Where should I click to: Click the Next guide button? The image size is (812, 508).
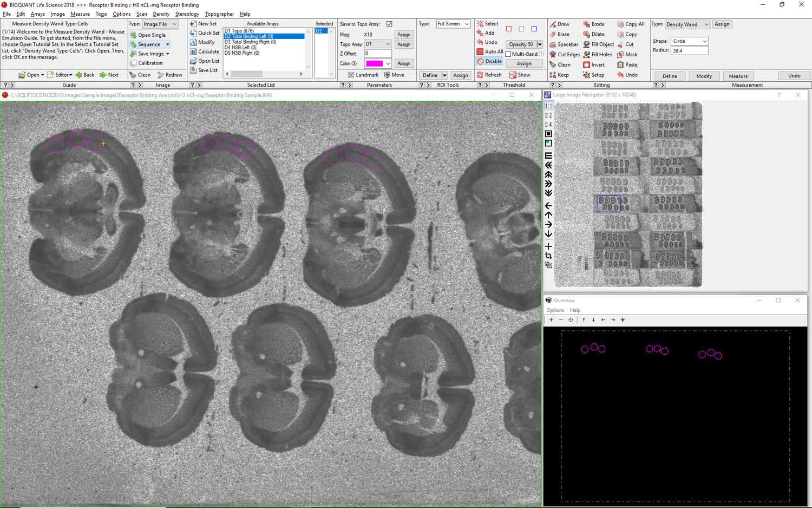point(109,75)
